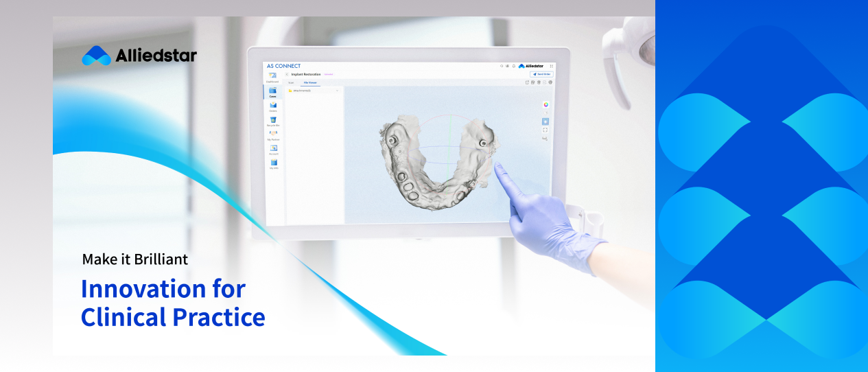Open the color wheel picker in viewer
868x372 pixels.
pyautogui.click(x=546, y=104)
